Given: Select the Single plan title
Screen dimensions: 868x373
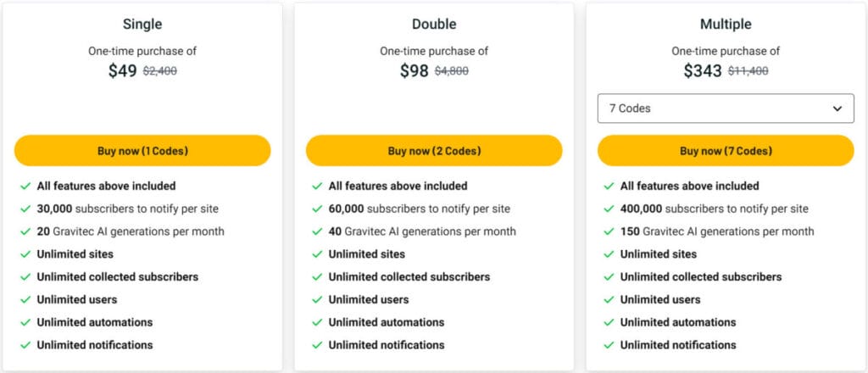Looking at the screenshot, I should coord(142,25).
